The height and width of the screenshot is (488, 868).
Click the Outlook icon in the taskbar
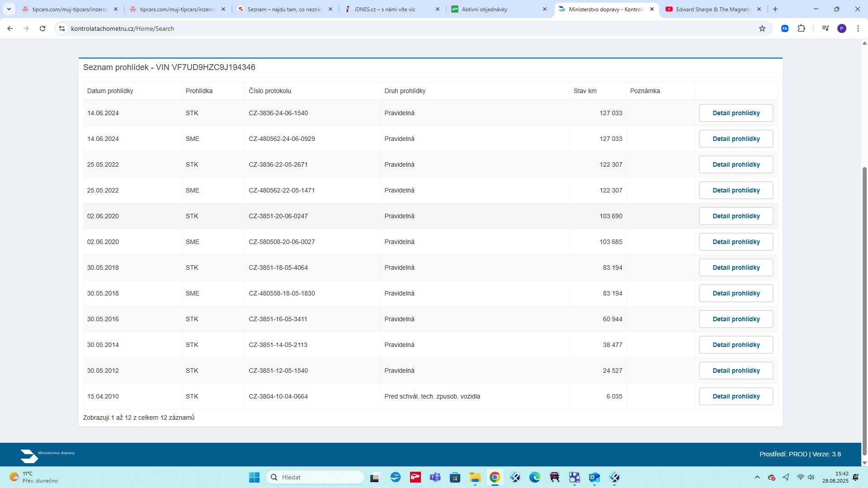(x=594, y=477)
